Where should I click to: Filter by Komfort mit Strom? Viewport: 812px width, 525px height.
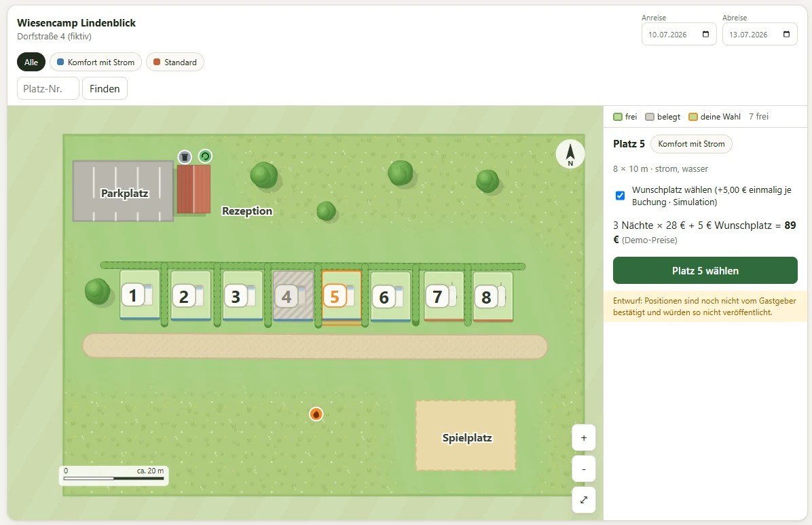(95, 62)
